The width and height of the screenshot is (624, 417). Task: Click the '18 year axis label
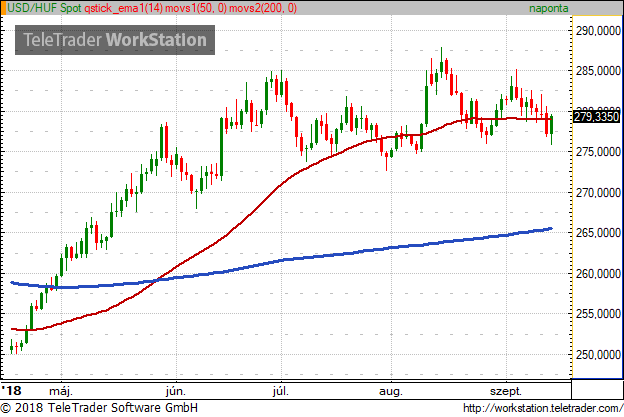point(12,391)
